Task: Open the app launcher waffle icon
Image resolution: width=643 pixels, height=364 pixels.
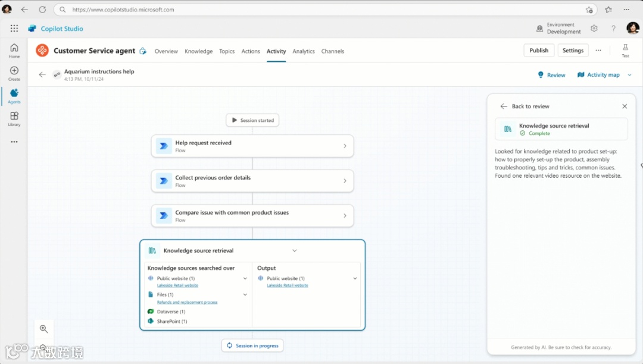Action: (x=14, y=29)
